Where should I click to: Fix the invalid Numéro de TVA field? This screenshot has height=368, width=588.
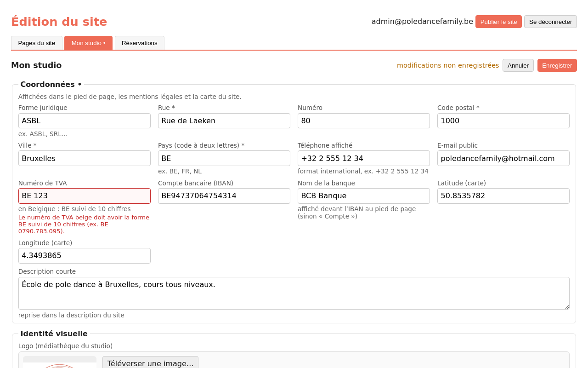pos(85,196)
